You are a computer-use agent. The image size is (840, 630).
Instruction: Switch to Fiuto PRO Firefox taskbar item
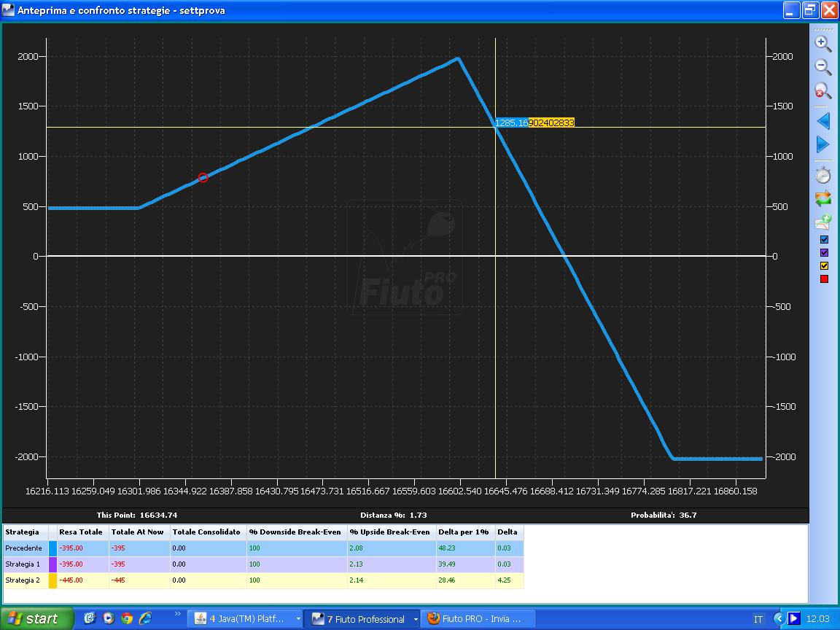(478, 619)
